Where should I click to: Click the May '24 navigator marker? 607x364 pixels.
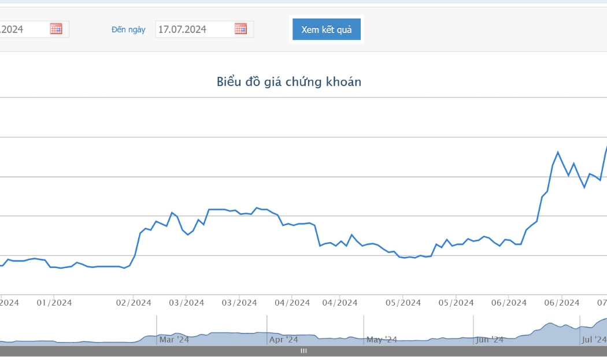382,340
